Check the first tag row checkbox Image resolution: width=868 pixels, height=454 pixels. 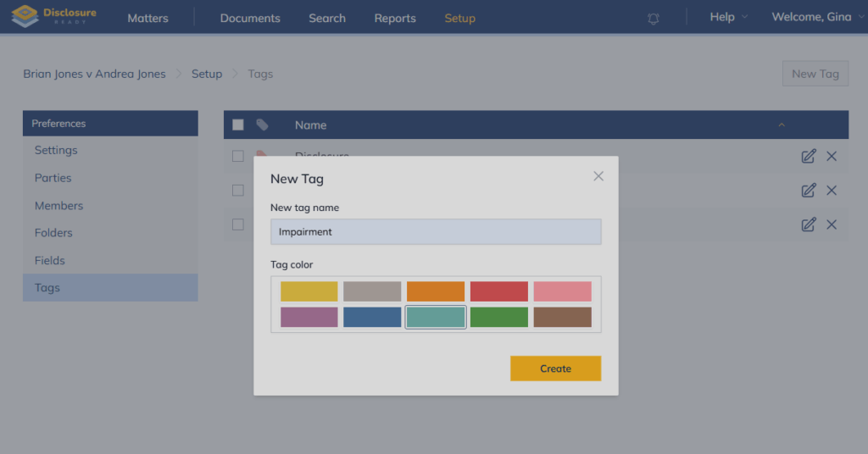(238, 156)
